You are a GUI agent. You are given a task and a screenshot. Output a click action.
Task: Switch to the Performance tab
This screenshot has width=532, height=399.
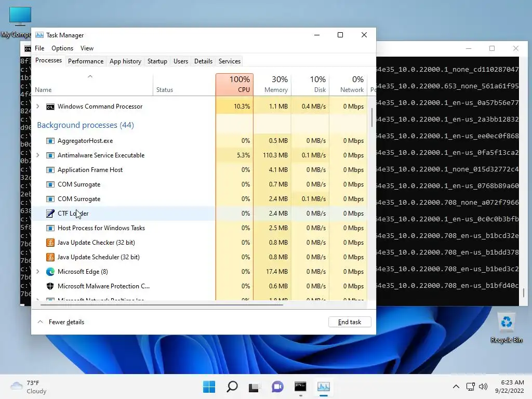(86, 61)
